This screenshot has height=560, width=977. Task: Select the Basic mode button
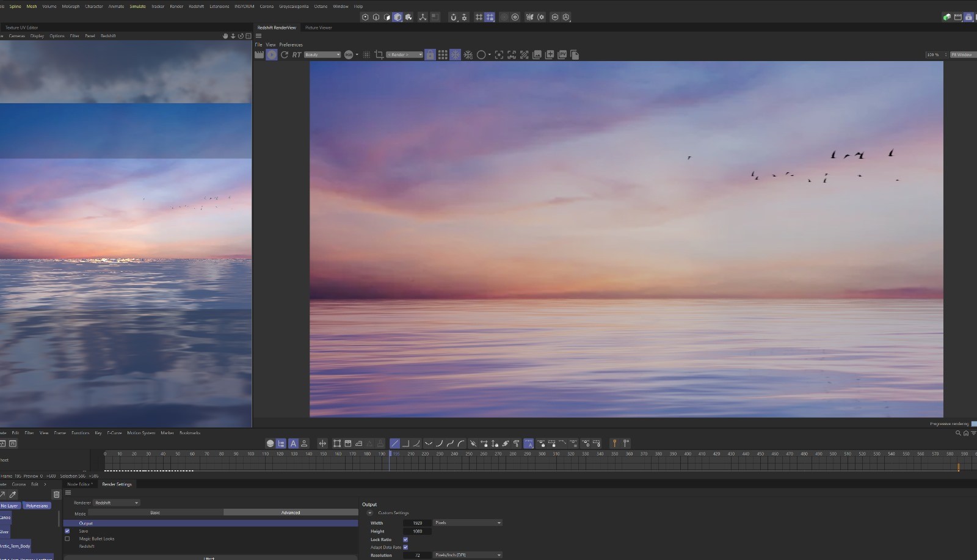pyautogui.click(x=155, y=512)
